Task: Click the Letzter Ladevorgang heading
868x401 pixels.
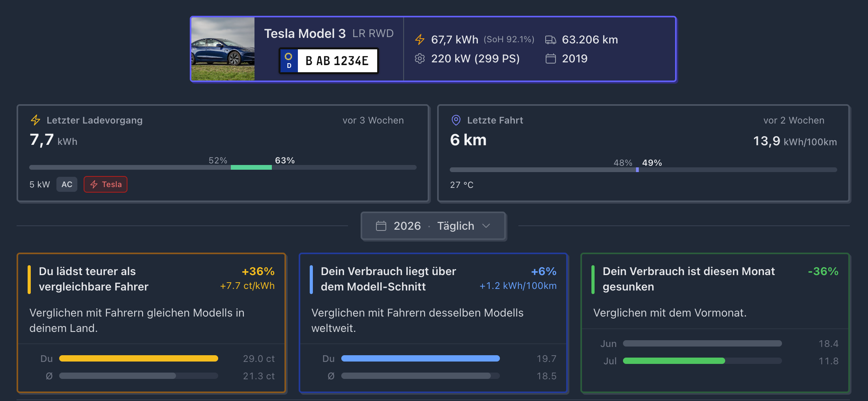Action: click(95, 120)
